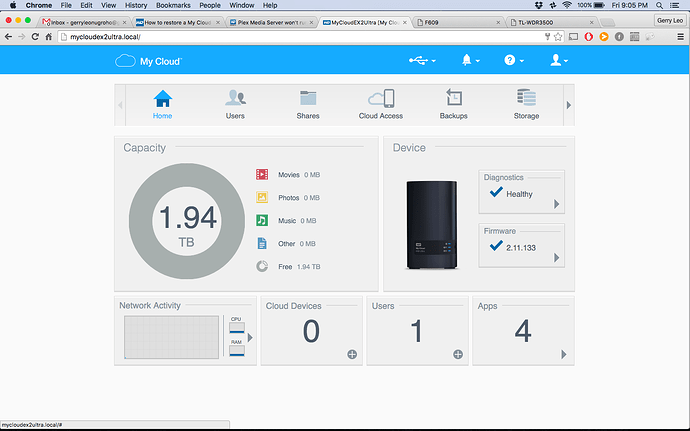Viewport: 690px width, 431px height.
Task: Click the Cloud Devices count 0
Action: pyautogui.click(x=311, y=331)
